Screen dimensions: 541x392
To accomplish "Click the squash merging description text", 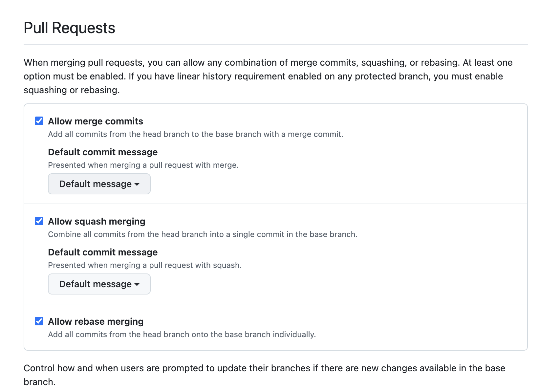I will [203, 234].
